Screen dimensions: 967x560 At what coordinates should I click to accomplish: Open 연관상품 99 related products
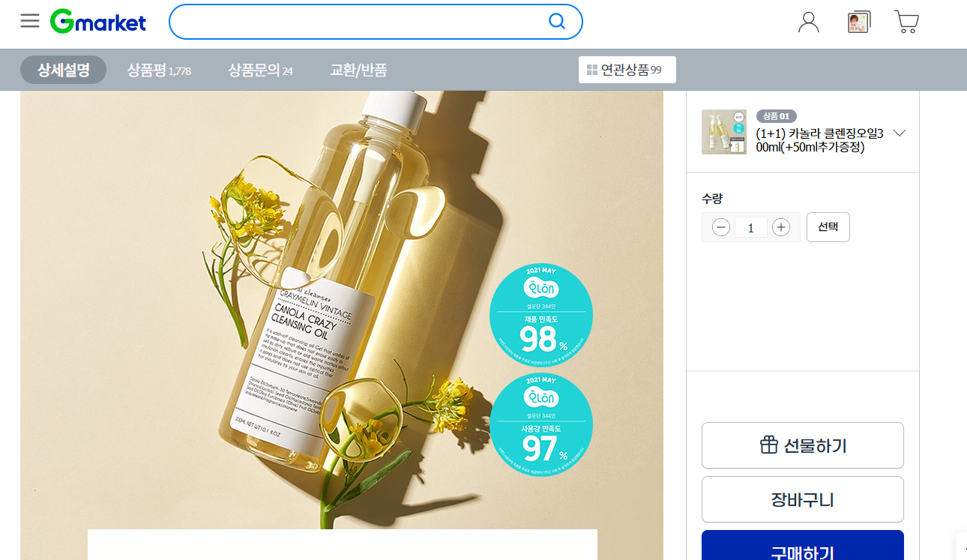[627, 70]
